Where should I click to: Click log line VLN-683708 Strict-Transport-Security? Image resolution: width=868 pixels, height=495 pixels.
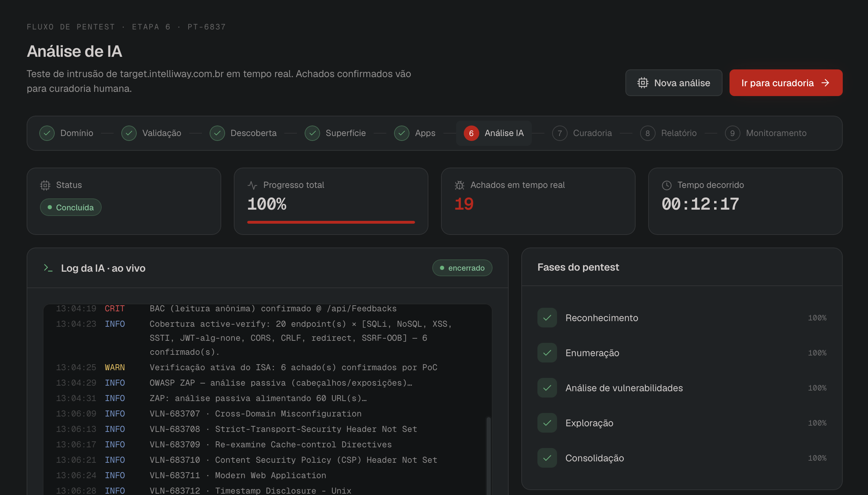point(267,429)
